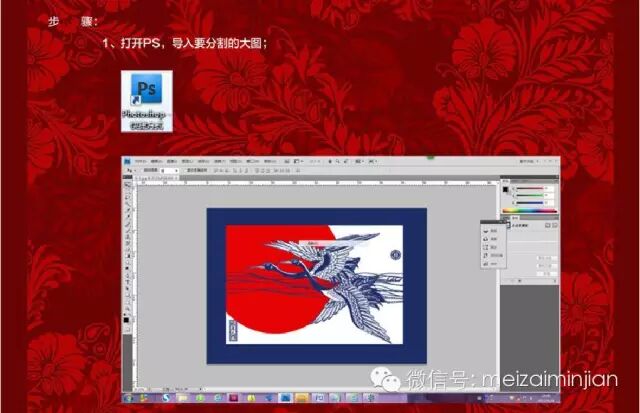Open the Arrange Documents dropdown
This screenshot has height=413, width=640.
pos(360,161)
